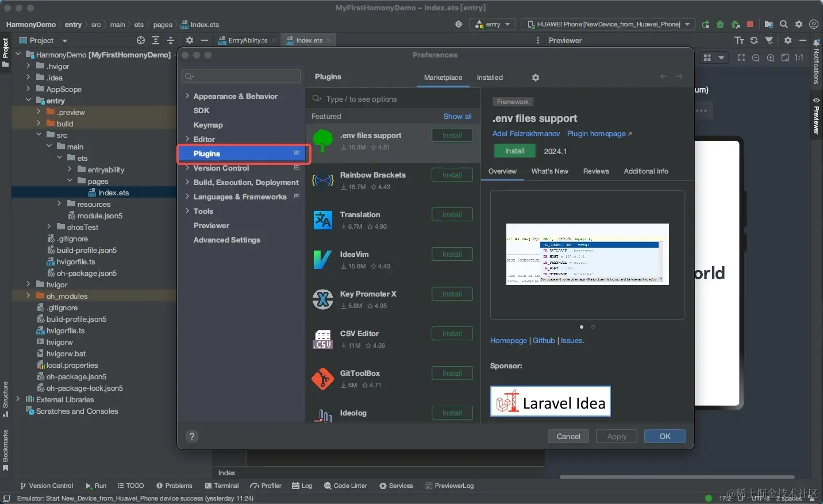Viewport: 823px width, 504px height.
Task: Open the Preferences help question mark
Action: point(193,436)
